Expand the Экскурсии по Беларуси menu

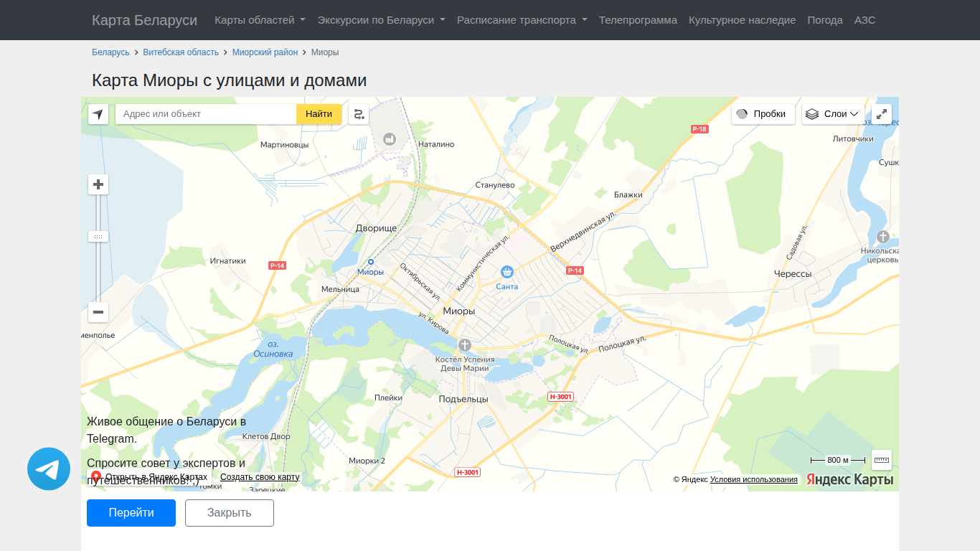(382, 20)
